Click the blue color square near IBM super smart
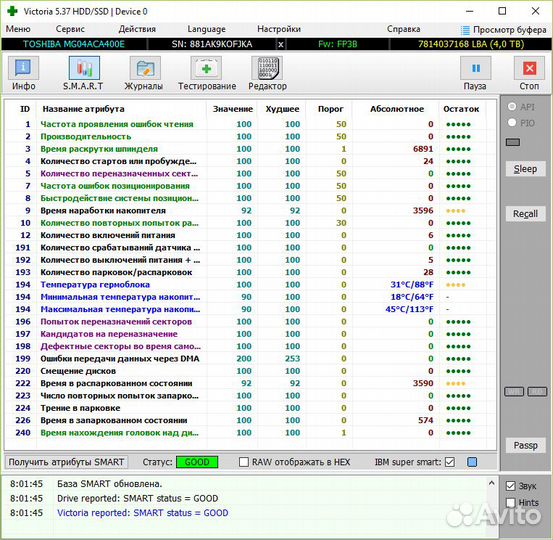553x540 pixels. click(x=472, y=462)
